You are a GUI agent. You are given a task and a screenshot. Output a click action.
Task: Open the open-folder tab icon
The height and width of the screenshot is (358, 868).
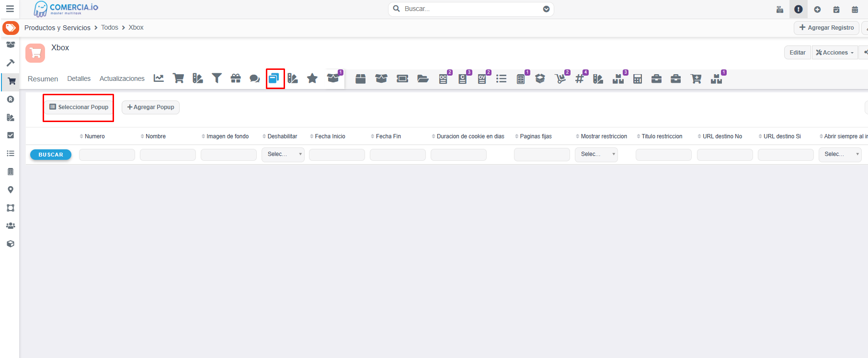[x=423, y=79]
